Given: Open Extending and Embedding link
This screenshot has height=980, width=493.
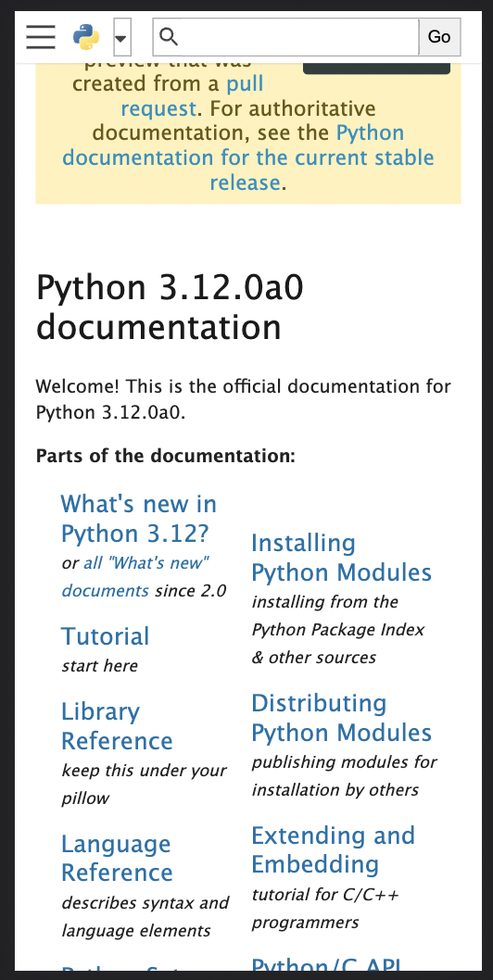Looking at the screenshot, I should (x=334, y=850).
